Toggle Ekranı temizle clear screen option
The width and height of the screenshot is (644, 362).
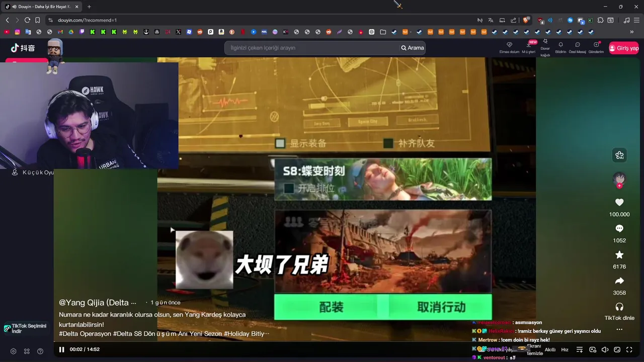tap(534, 350)
